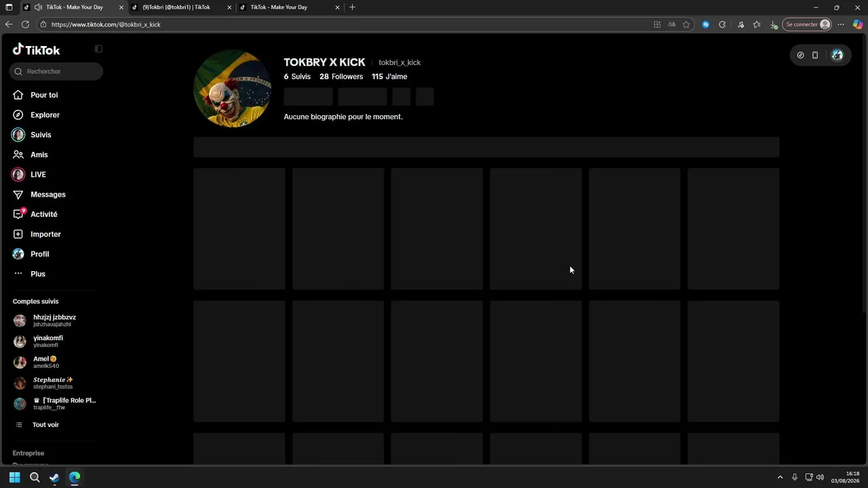The height and width of the screenshot is (488, 868).
Task: Open followed account Stephanie
Action: tap(54, 383)
